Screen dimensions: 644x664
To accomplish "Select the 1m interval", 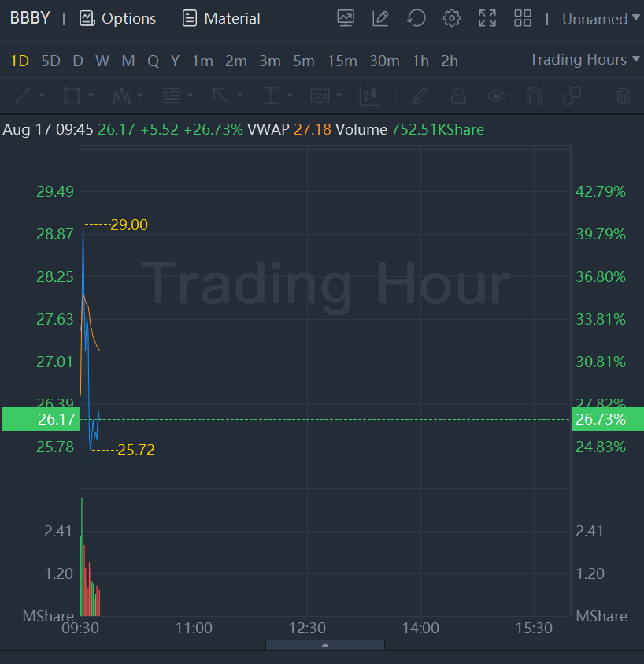I will coord(202,61).
